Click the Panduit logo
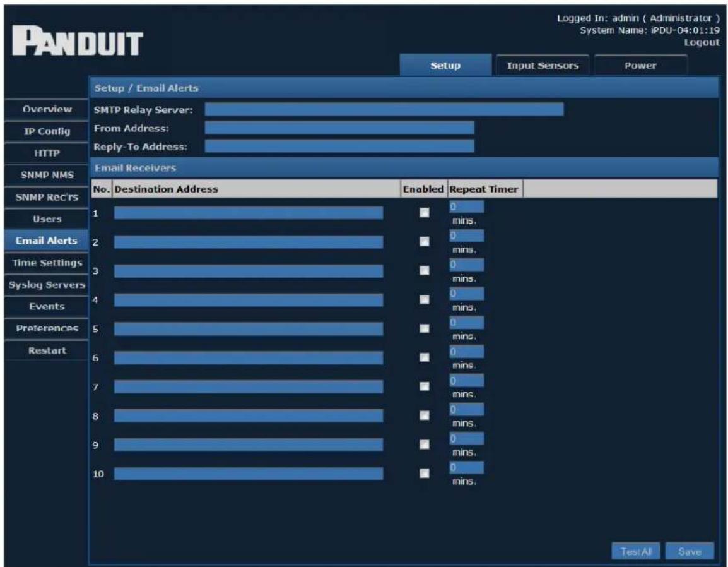 point(77,42)
